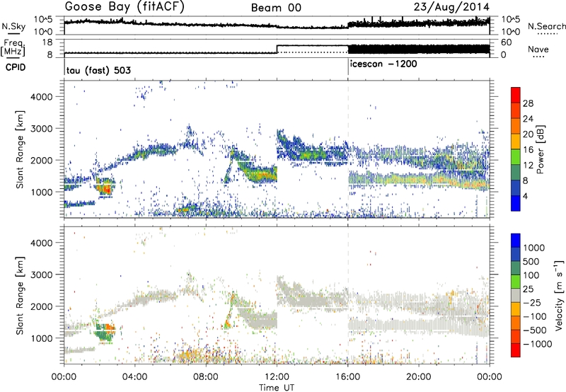Click the '4' tick on the Power scale
The width and height of the screenshot is (566, 392).
click(525, 196)
